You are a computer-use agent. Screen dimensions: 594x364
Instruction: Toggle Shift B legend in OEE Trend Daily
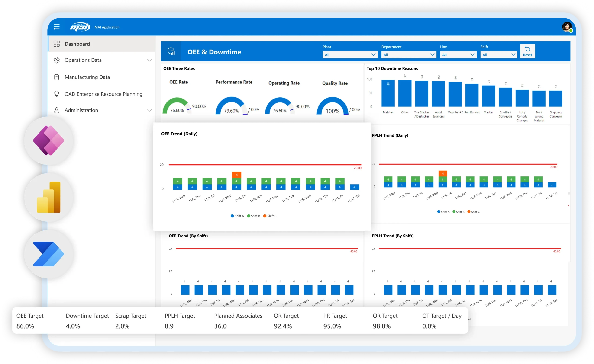(x=254, y=216)
